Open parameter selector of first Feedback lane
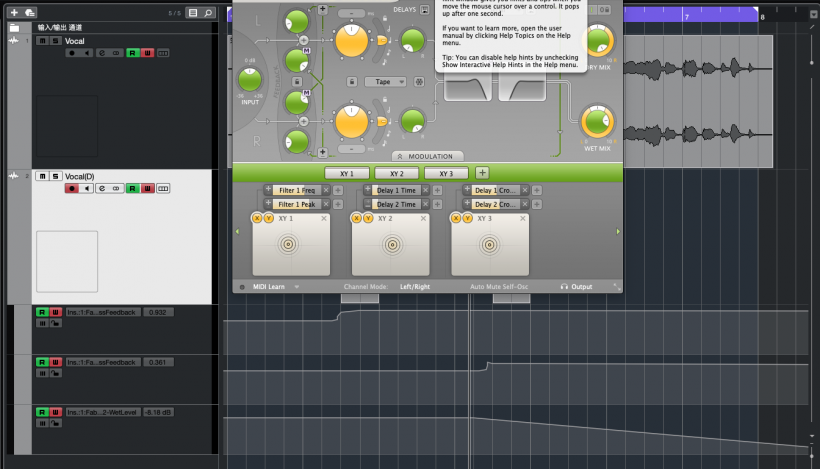 (x=102, y=312)
